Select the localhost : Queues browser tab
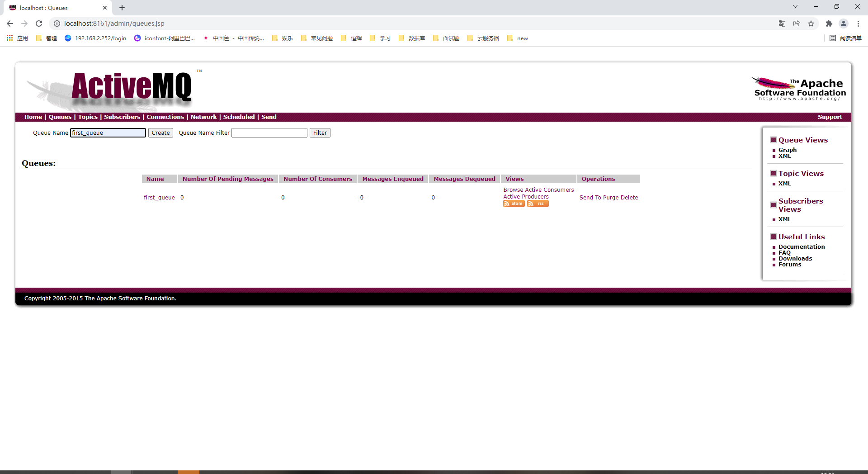The height and width of the screenshot is (474, 868). [x=50, y=8]
